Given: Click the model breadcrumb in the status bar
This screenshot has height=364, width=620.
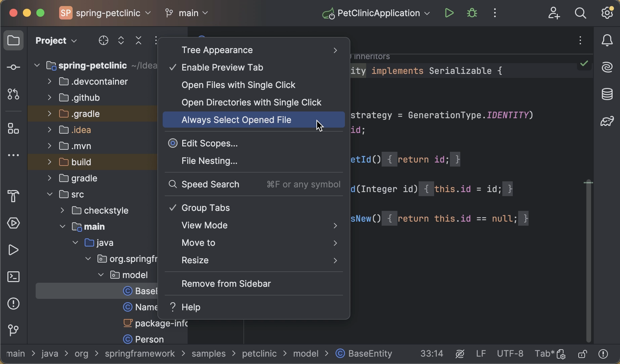Looking at the screenshot, I should coord(305,353).
